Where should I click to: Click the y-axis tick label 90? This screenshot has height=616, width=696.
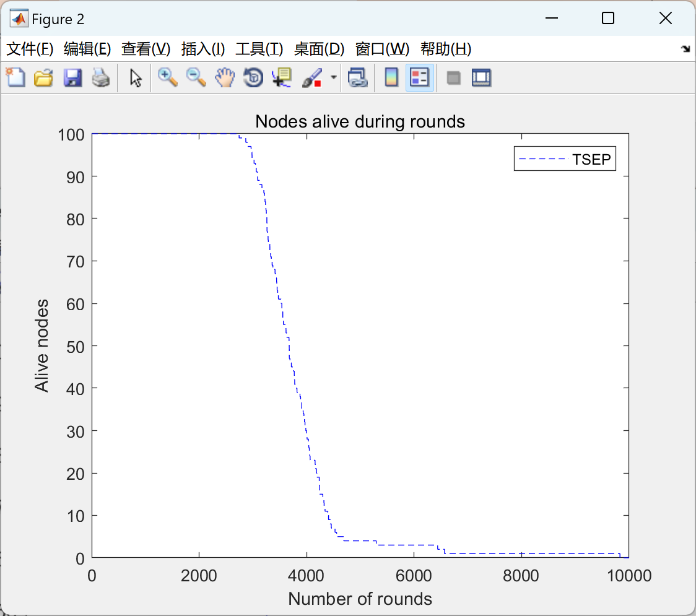[75, 177]
